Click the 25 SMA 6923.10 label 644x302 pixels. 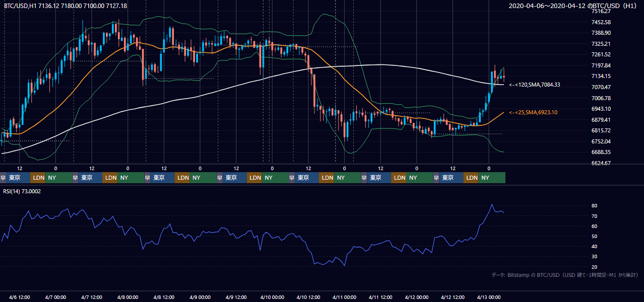tap(533, 112)
